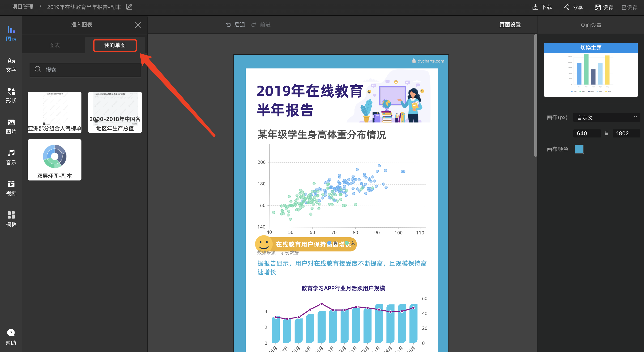Viewport: 644px width, 352px height.
Task: Click the 下载 download button
Action: [x=542, y=7]
